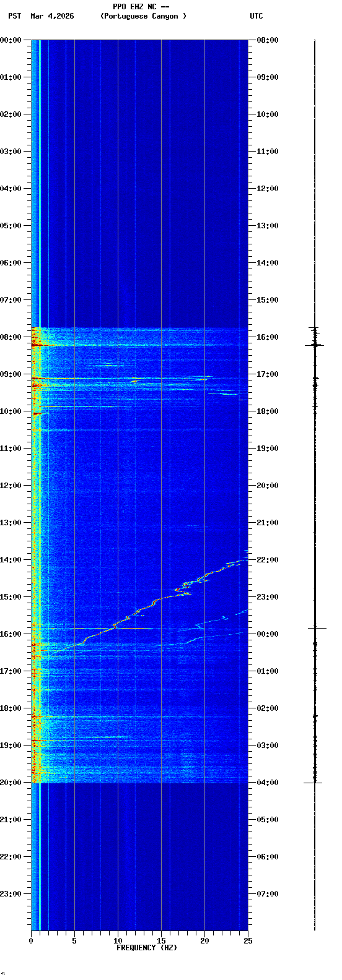The image size is (342, 980).
Task: Click the UTC axis '03:00' label
Action: pos(268,746)
